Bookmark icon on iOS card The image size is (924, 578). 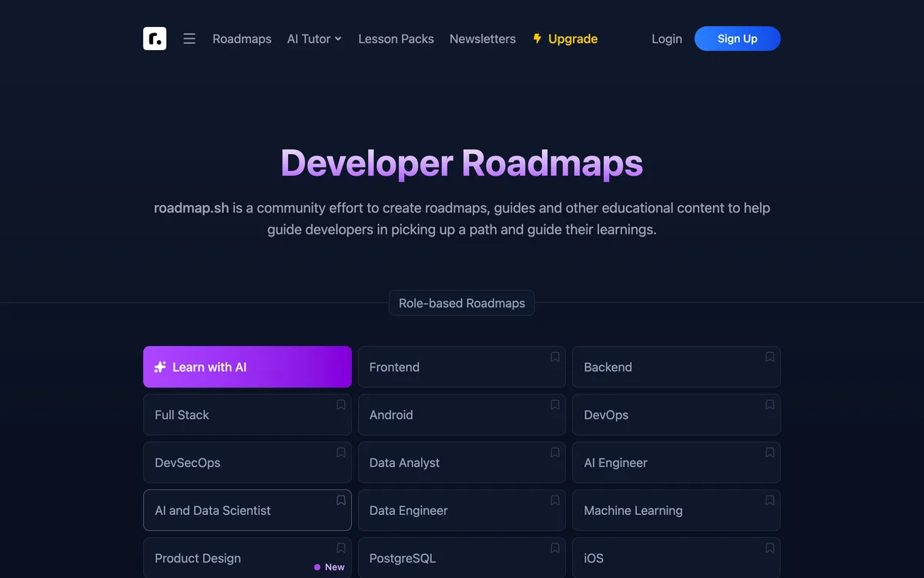pos(770,548)
